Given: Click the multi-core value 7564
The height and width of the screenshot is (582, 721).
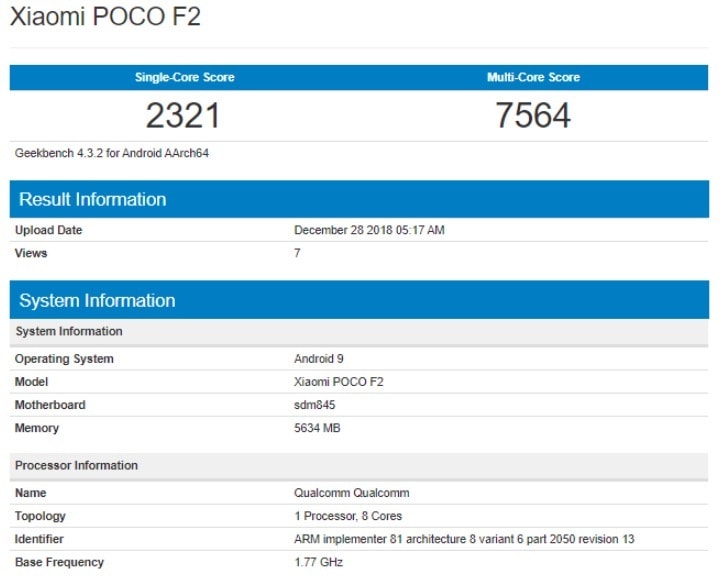Looking at the screenshot, I should coord(533,115).
